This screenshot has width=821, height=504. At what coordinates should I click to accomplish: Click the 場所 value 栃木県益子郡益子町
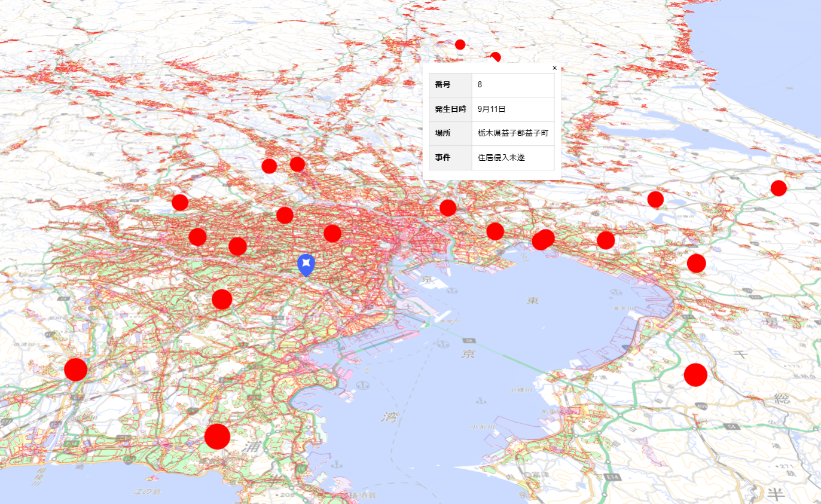512,133
